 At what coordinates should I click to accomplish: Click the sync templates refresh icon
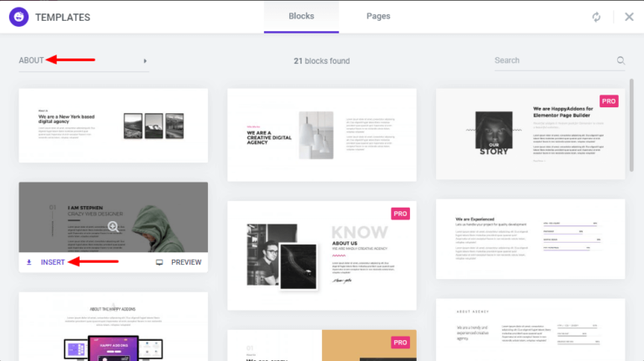pos(596,17)
